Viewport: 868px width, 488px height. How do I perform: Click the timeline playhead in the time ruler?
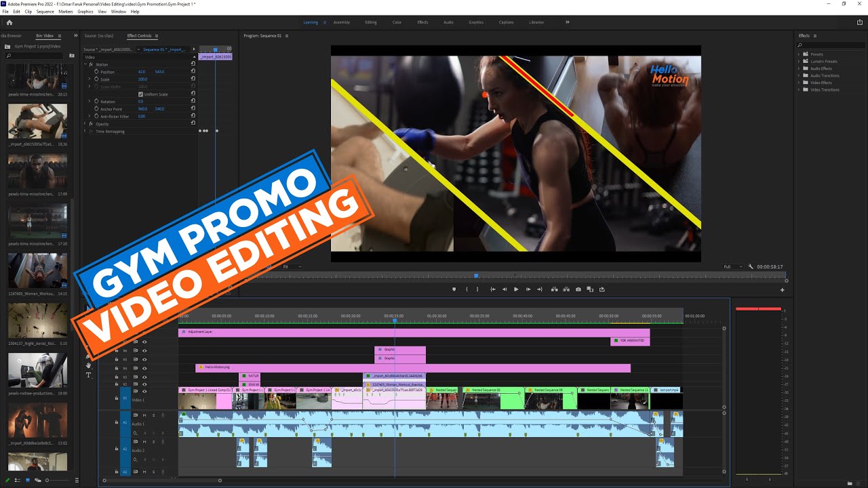coord(395,320)
